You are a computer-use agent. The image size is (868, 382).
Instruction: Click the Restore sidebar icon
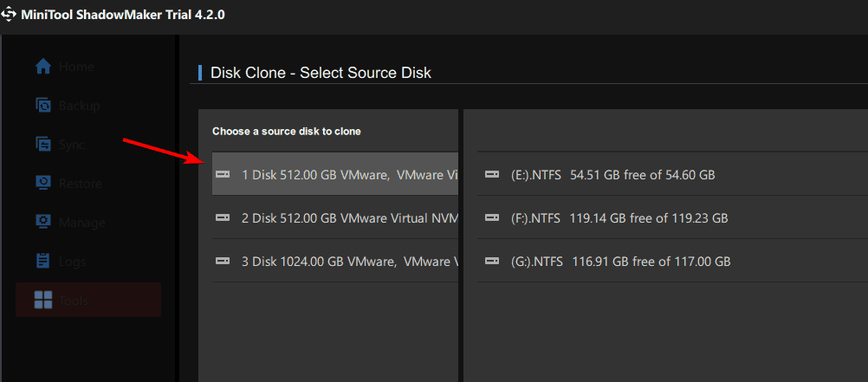click(x=42, y=184)
